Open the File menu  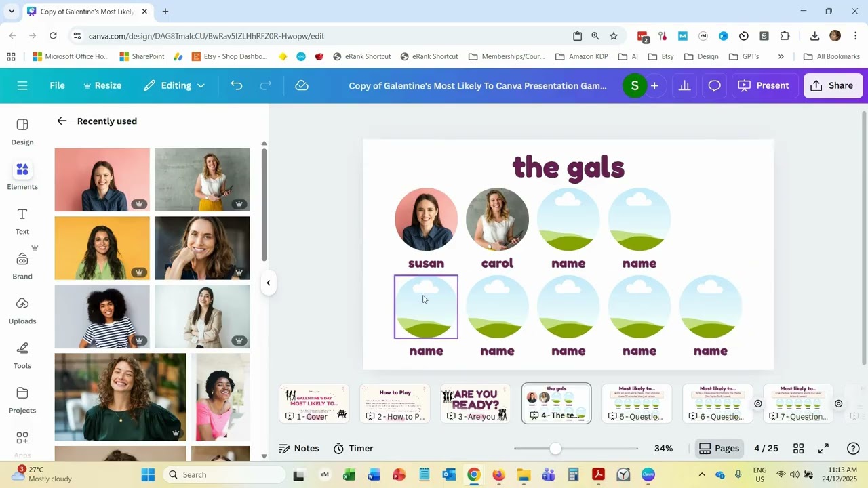point(57,85)
